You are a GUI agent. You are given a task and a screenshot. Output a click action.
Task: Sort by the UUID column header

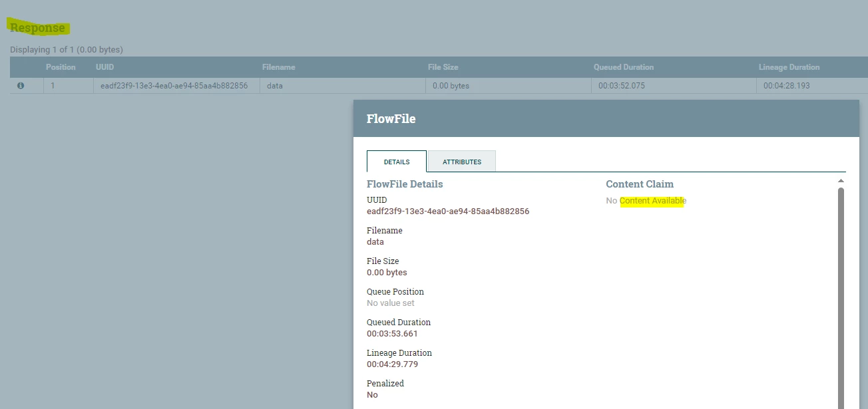pos(105,67)
